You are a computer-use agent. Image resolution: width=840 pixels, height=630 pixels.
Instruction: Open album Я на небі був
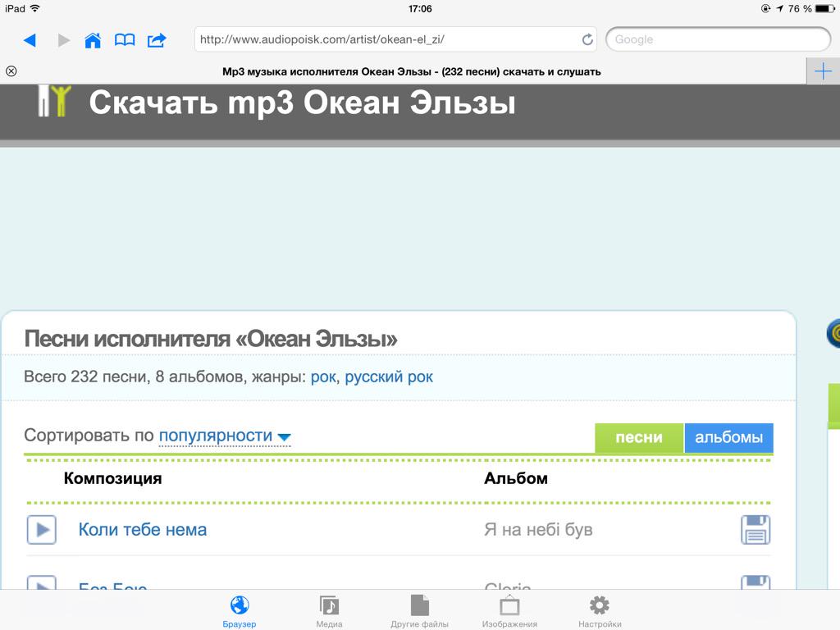coord(538,530)
